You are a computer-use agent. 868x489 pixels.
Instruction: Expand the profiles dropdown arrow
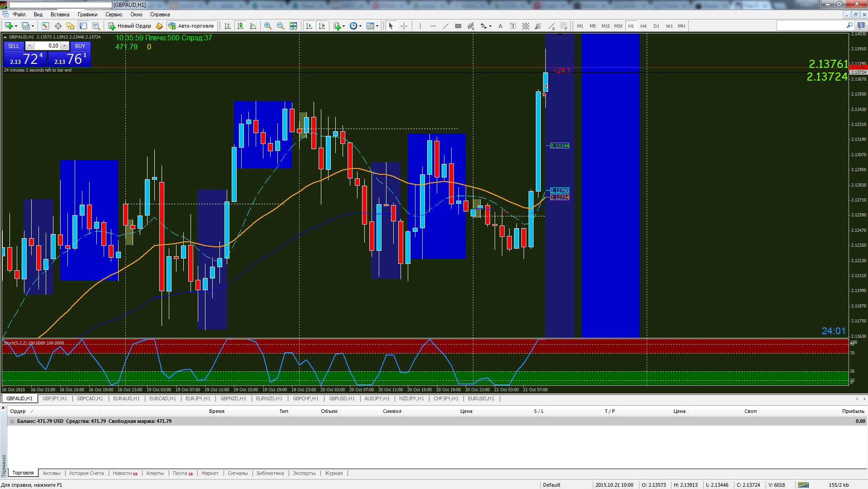[33, 26]
